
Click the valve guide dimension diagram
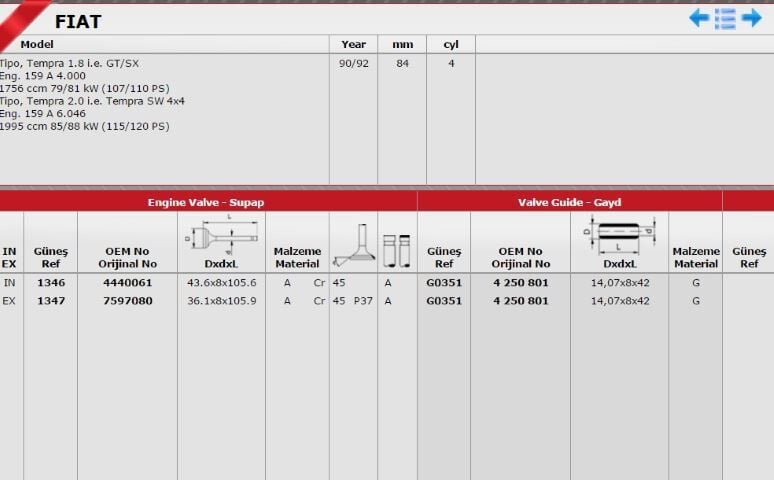619,235
